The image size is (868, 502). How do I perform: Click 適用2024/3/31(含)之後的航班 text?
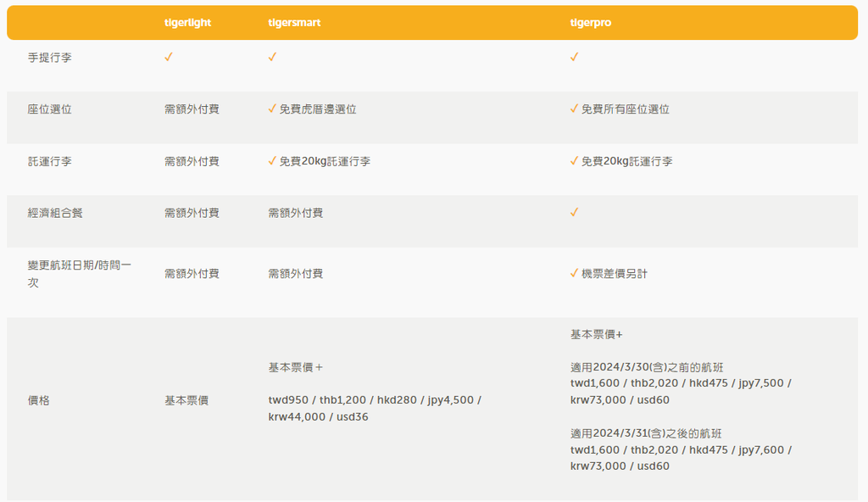click(x=646, y=433)
